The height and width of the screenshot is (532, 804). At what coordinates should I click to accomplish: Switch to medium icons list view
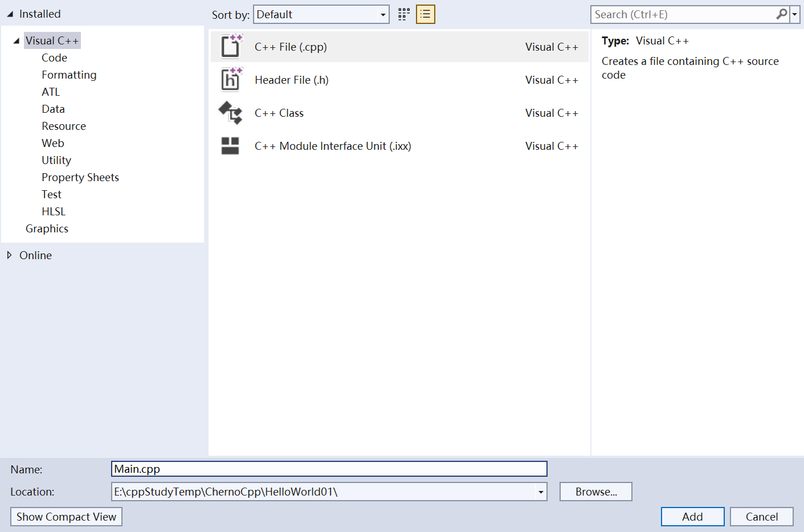click(426, 14)
